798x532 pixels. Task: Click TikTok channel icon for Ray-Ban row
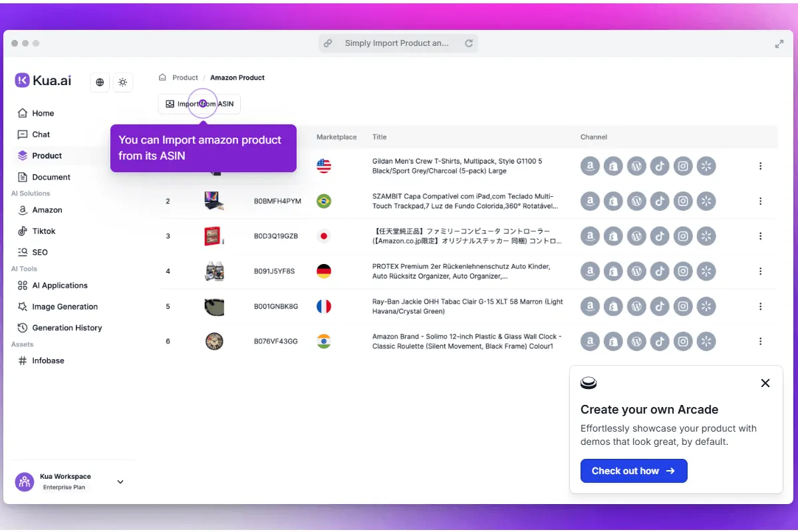(x=660, y=307)
